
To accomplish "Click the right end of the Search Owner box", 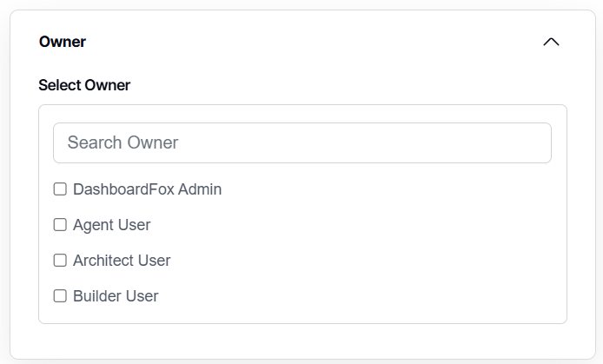I will coord(530,142).
